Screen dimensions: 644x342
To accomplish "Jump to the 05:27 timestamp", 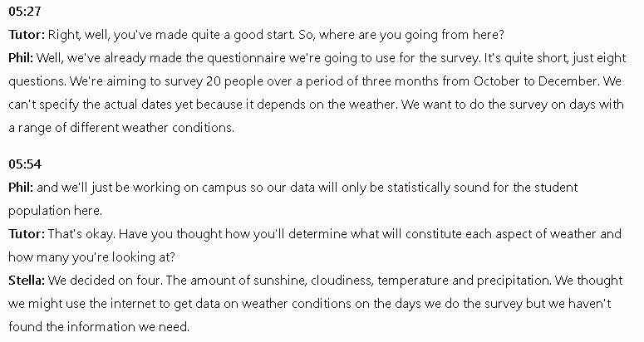I will point(22,13).
